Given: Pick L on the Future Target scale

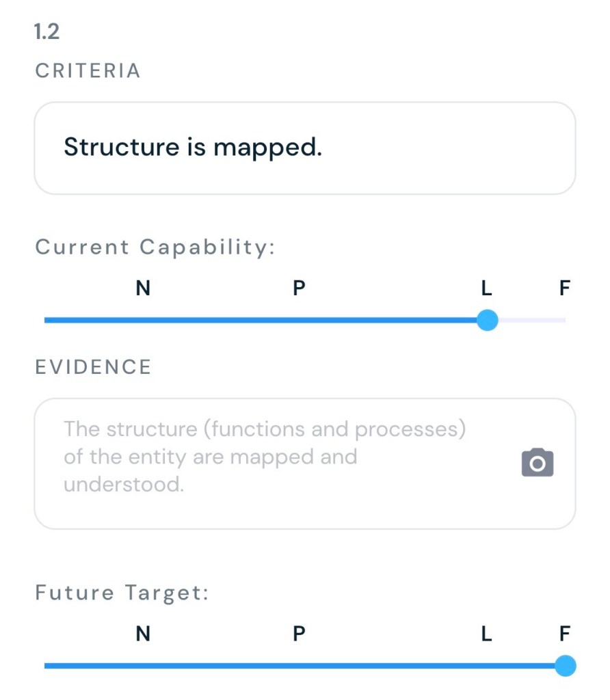Looking at the screenshot, I should [x=486, y=634].
